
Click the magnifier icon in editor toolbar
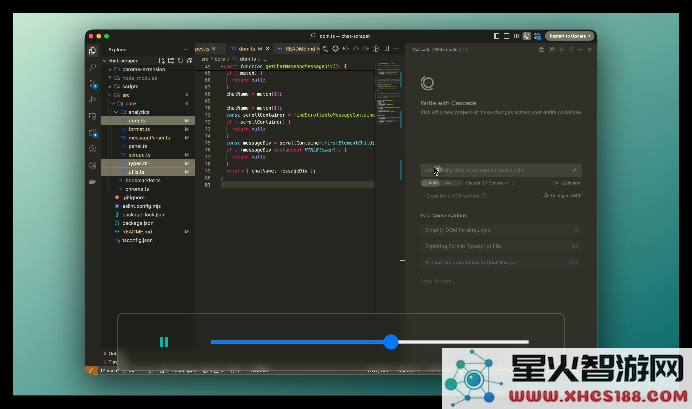[x=325, y=49]
